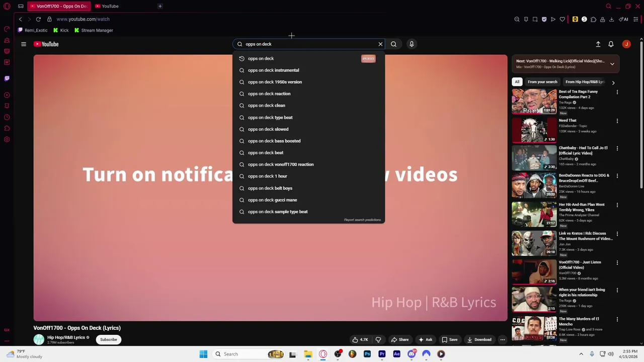Open the Opera AI assistant button
The image size is (644, 362).
623,19
